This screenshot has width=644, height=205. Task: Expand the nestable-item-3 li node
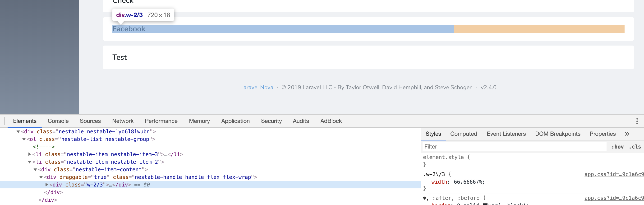[30, 154]
